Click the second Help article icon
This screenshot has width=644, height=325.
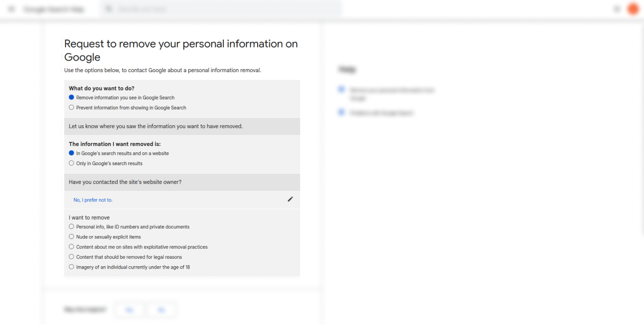pos(341,113)
